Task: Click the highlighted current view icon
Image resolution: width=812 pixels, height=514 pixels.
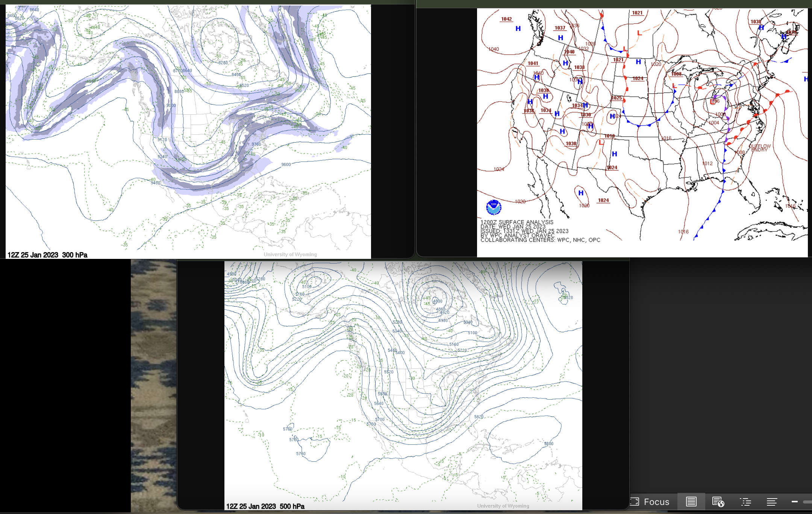Action: click(x=692, y=502)
